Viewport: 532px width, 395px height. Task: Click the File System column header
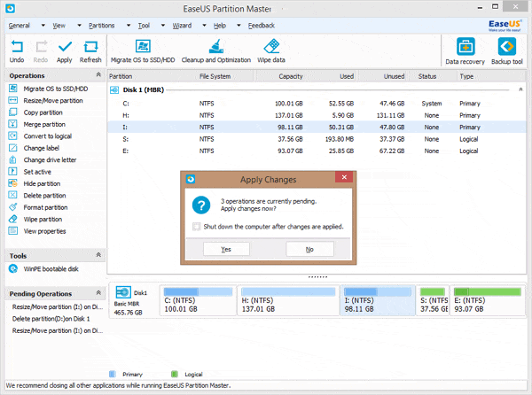tap(215, 76)
